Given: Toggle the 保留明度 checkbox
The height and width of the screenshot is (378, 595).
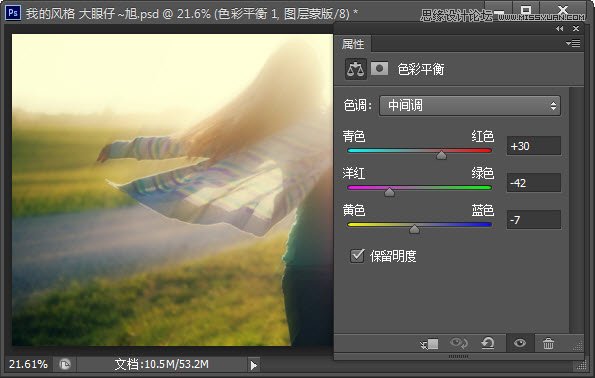Looking at the screenshot, I should pos(357,256).
